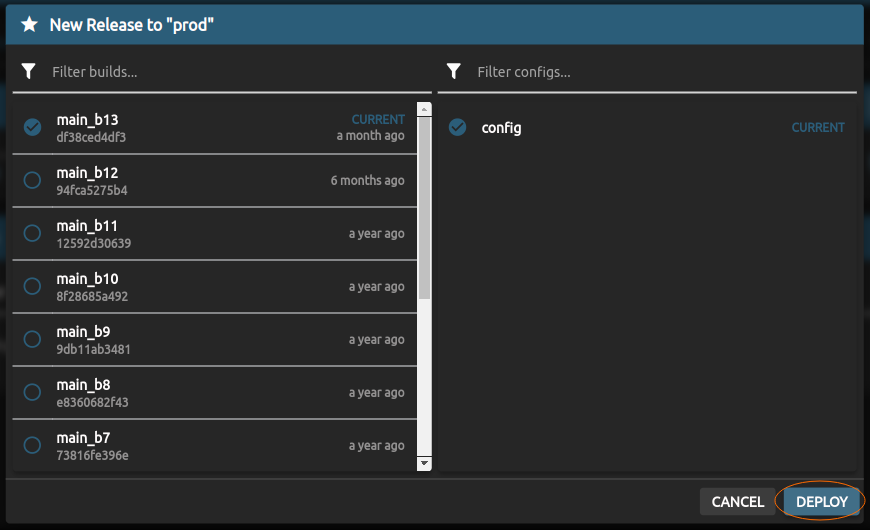Click the star icon in dialog title
The width and height of the screenshot is (870, 530).
(29, 25)
